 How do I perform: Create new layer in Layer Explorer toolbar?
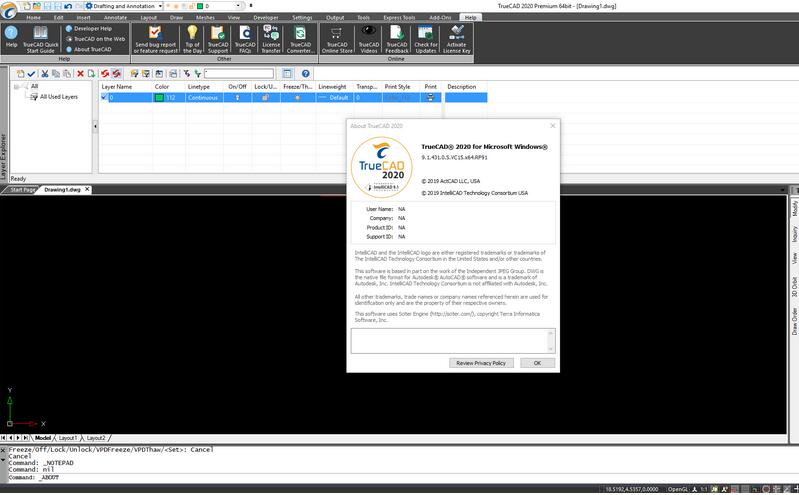[20, 74]
